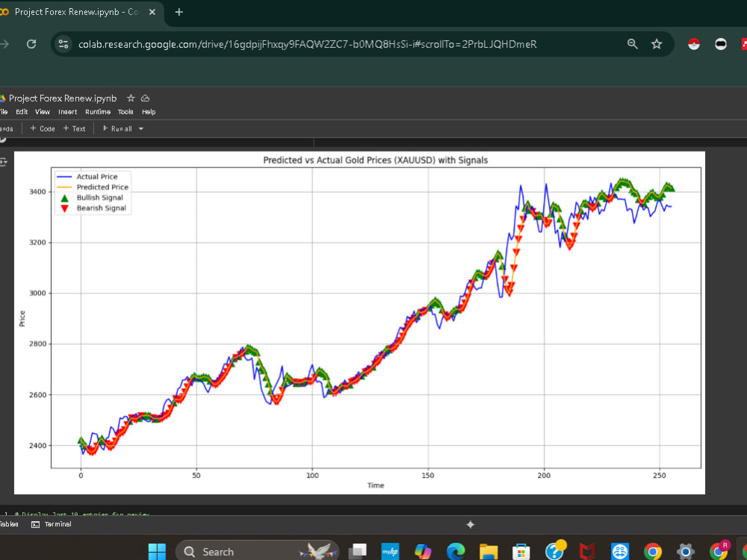
Task: Launch the myHP app from taskbar
Action: [x=390, y=552]
